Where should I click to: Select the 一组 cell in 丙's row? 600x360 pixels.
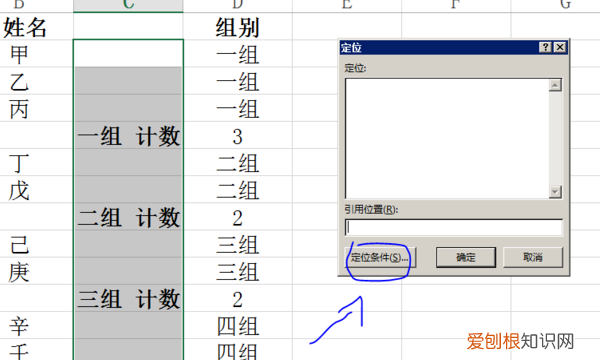point(238,108)
